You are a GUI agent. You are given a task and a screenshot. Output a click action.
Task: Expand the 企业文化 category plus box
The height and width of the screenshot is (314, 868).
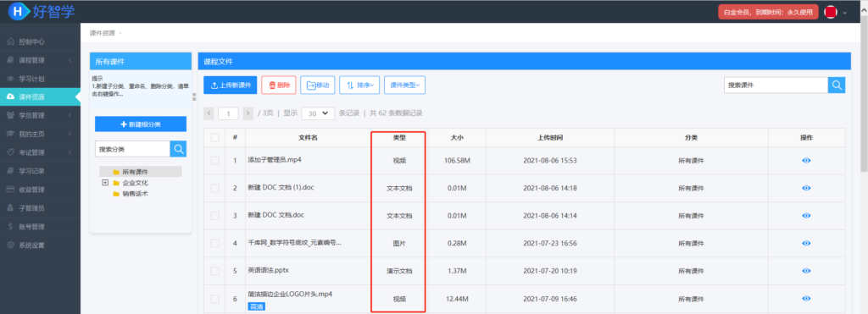coord(104,183)
